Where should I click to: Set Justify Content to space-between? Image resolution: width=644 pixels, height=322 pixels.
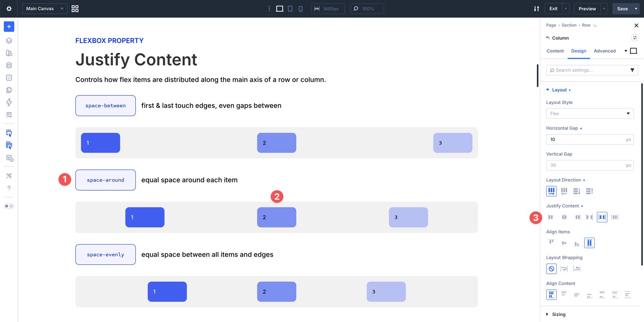click(x=589, y=217)
